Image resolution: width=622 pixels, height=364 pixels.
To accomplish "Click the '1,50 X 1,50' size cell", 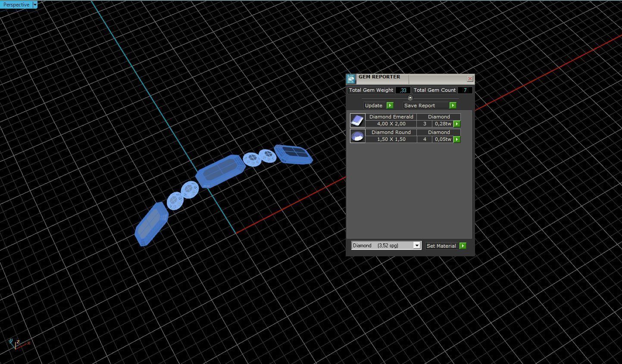I will 391,139.
